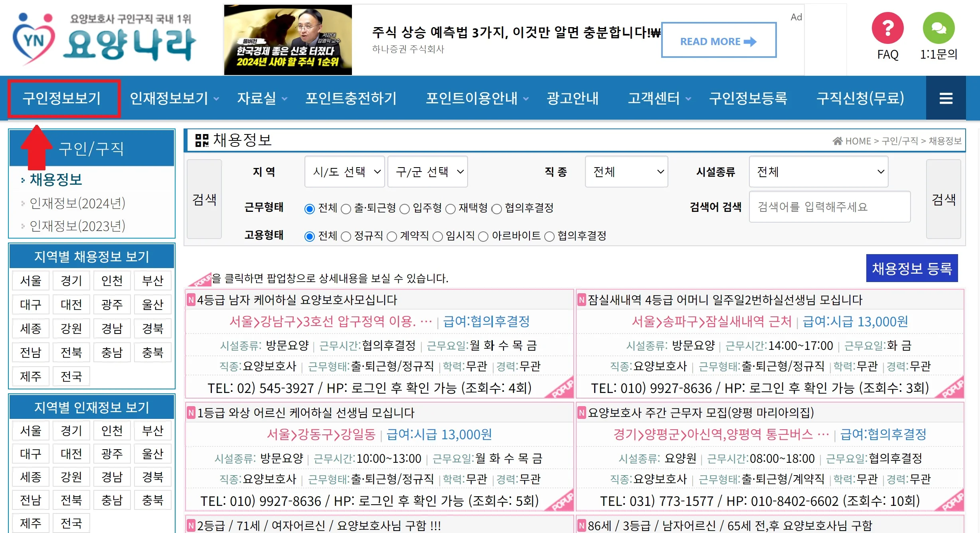Click the HOME house icon in breadcrumb
Screen dimensions: 980x533
837,141
